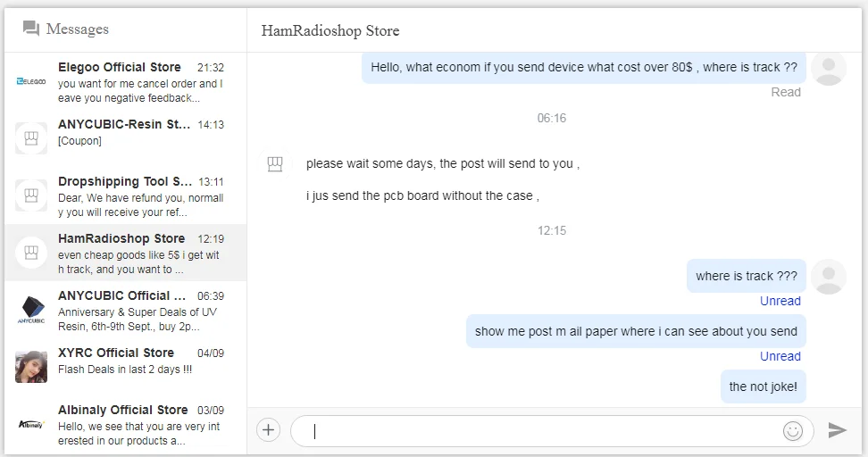Click the Elegoo store logo

coord(31,81)
